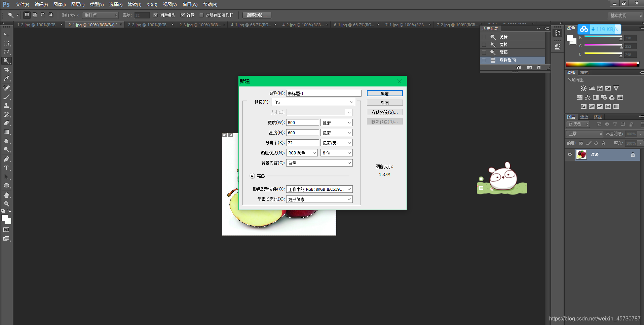Select the Gradient tool
This screenshot has height=325, width=644.
pyautogui.click(x=6, y=132)
